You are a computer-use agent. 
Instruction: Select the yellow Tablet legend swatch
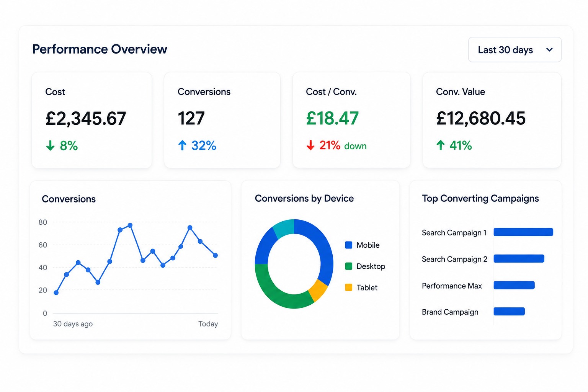pos(348,287)
